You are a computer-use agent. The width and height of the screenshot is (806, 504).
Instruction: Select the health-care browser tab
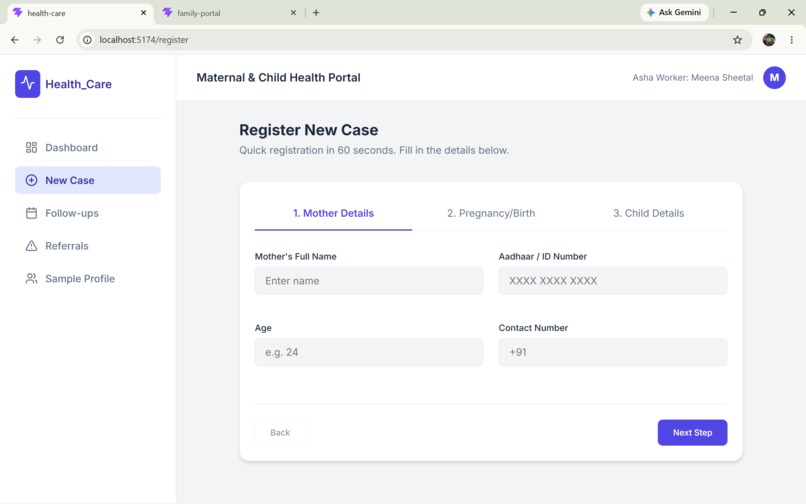[80, 13]
